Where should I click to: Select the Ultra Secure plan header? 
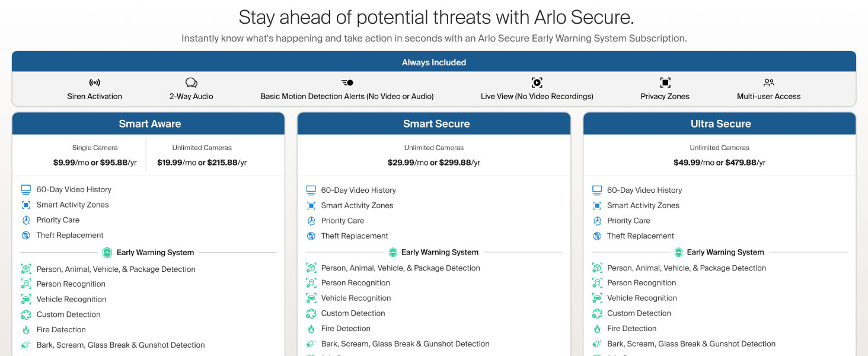pyautogui.click(x=720, y=123)
